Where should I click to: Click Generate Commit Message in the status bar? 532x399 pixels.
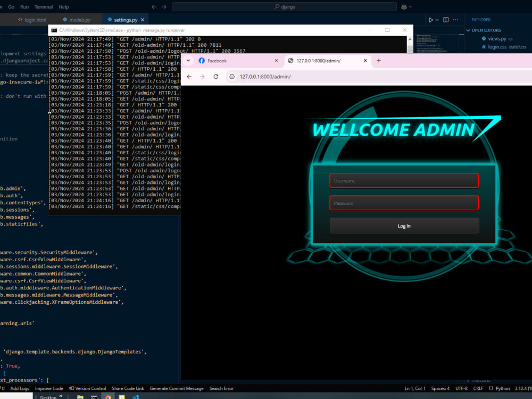click(177, 388)
